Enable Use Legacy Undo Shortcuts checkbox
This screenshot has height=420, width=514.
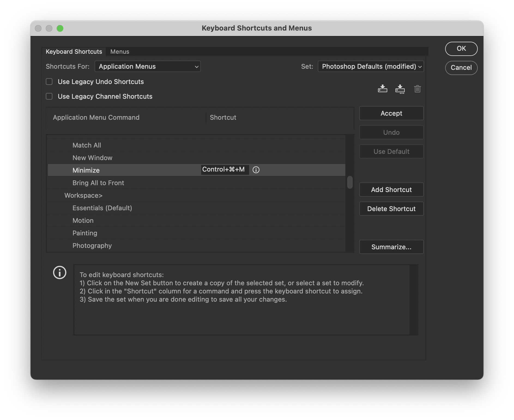(x=49, y=82)
